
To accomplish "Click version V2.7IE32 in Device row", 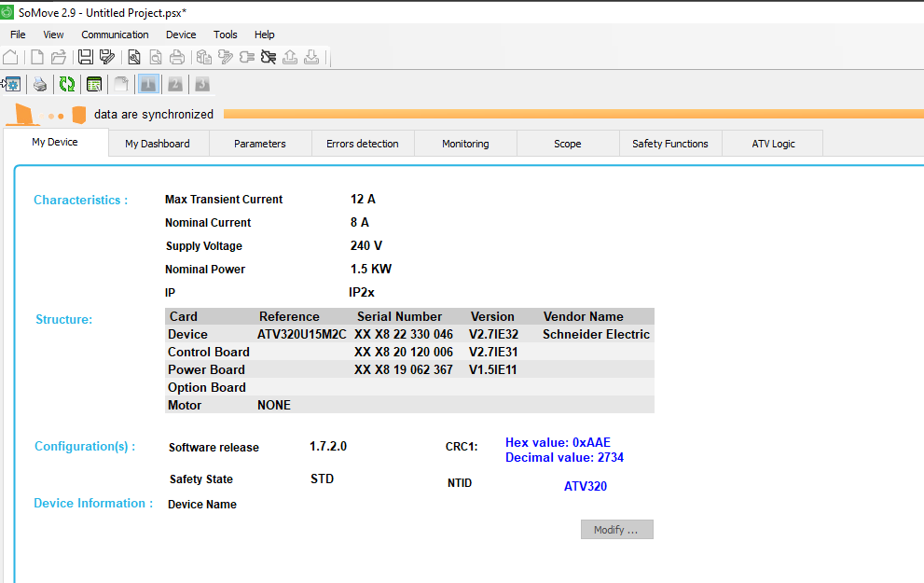I will coord(494,334).
